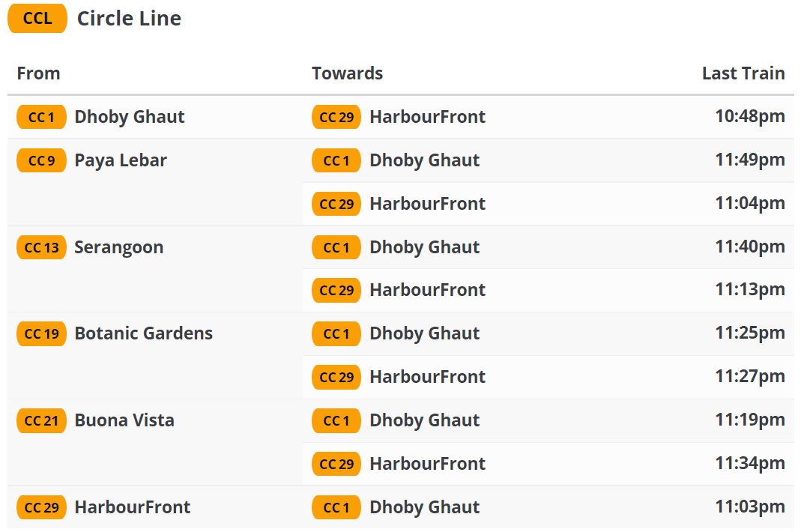The width and height of the screenshot is (804, 532).
Task: Click the 10:48pm last train time
Action: click(x=749, y=117)
